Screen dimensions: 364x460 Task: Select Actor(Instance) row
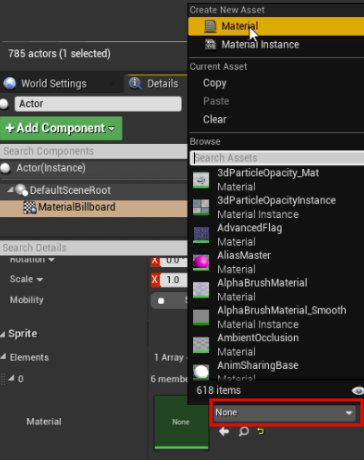94,168
